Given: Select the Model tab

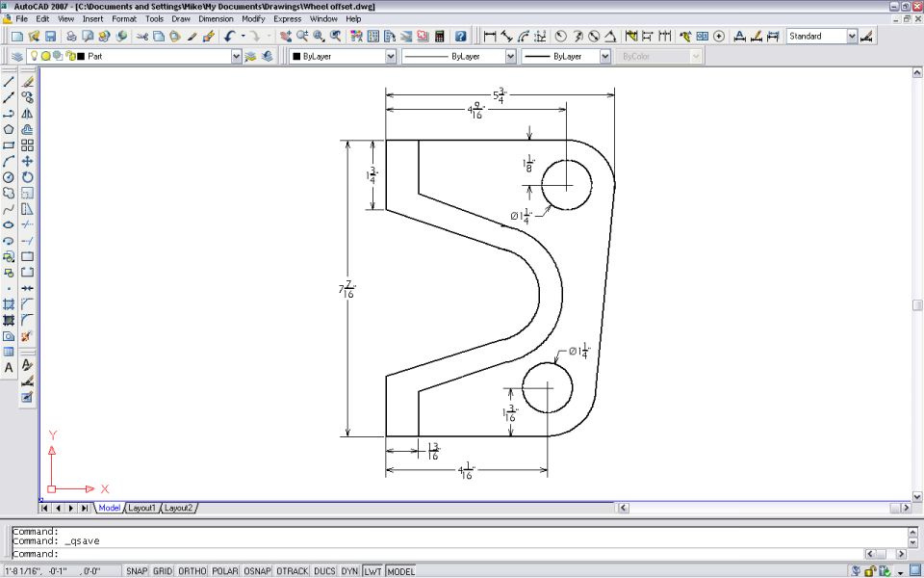Looking at the screenshot, I should (109, 508).
